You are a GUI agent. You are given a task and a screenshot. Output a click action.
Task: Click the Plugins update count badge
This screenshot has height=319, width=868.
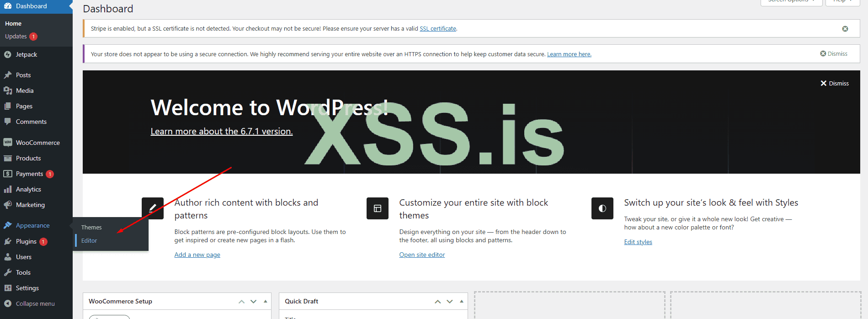(43, 242)
